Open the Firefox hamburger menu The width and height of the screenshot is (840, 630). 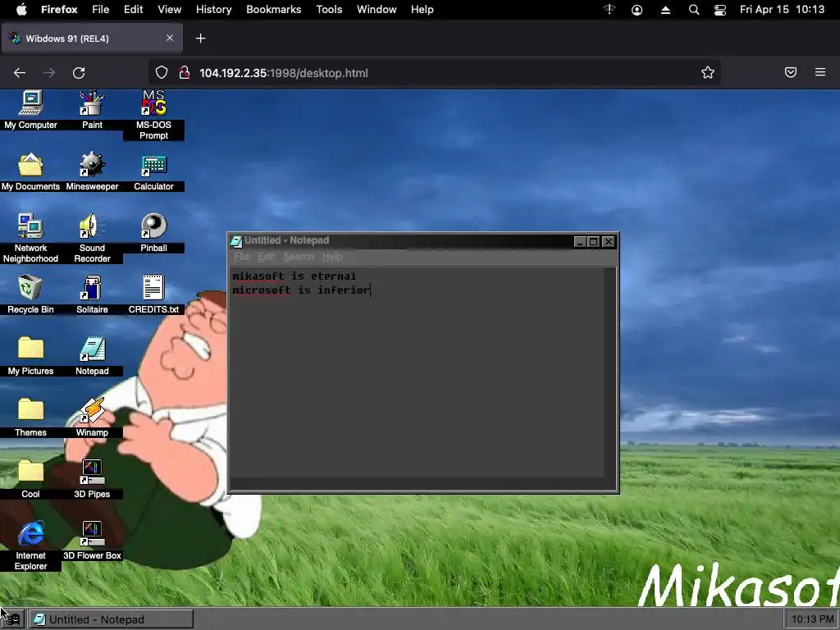[820, 73]
